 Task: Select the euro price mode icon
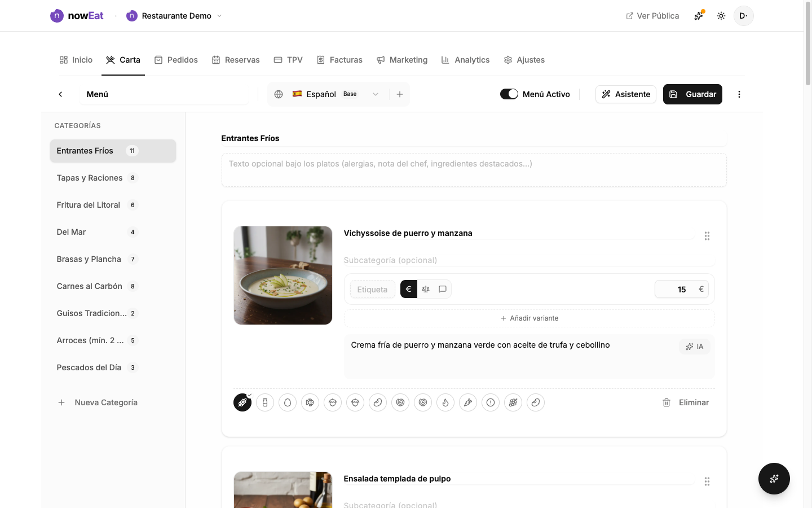409,289
